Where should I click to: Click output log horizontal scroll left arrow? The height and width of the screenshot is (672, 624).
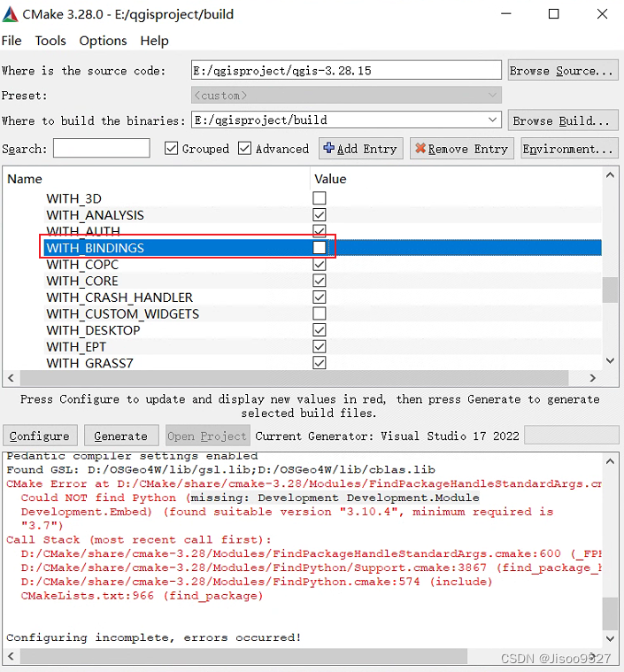[12, 656]
